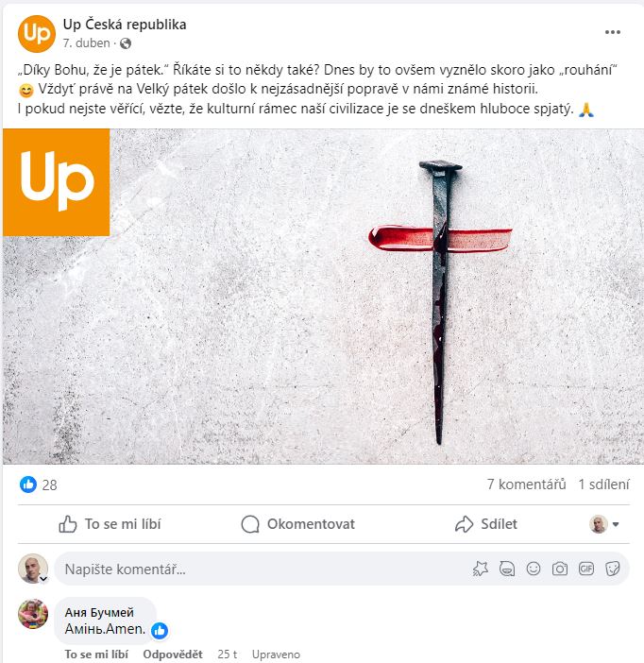
Task: Add a GIF to the comment
Action: coord(586,569)
